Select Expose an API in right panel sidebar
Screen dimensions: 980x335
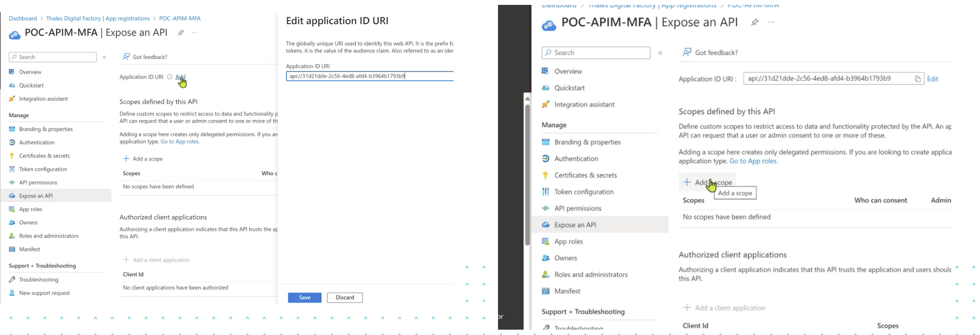(x=600, y=225)
